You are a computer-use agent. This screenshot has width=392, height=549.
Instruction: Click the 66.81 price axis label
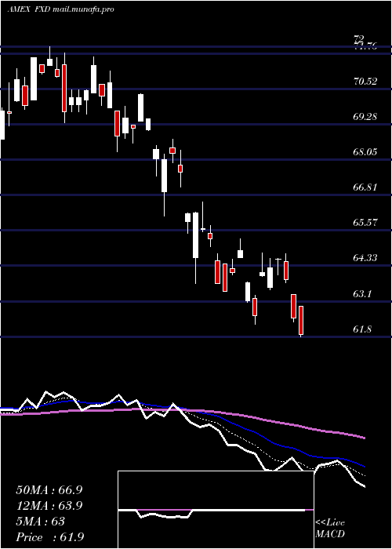365,187
